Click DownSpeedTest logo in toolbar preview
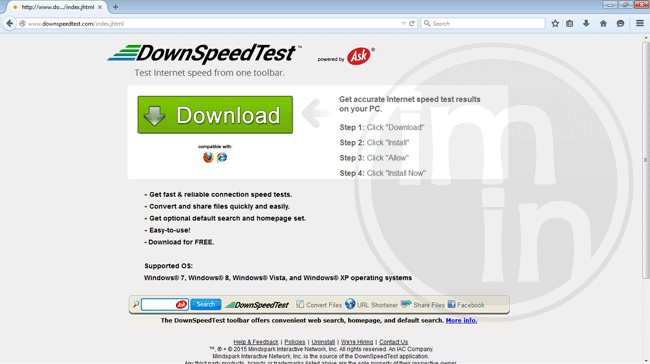The height and width of the screenshot is (364, 650). coord(257,305)
